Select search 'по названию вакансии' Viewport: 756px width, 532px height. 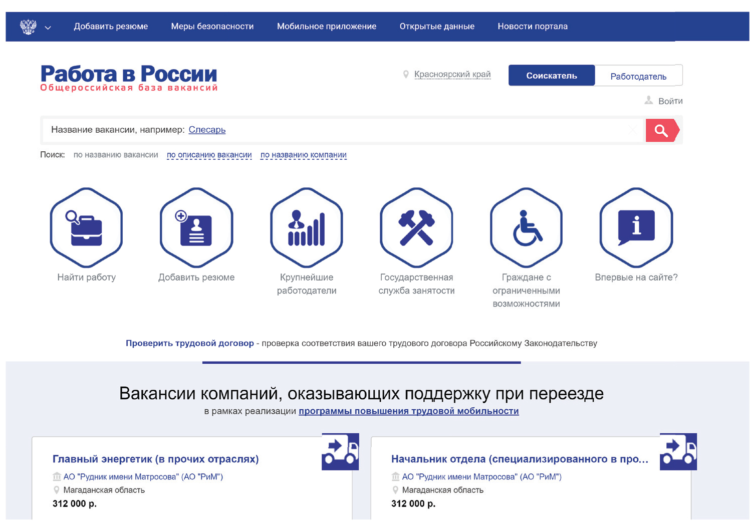(116, 155)
